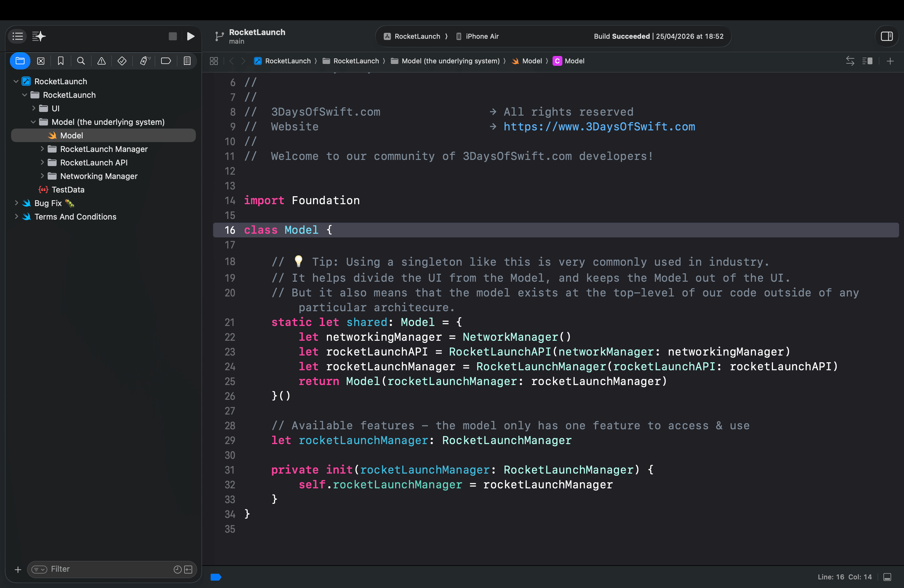Open the related items grid menu
Image resolution: width=904 pixels, height=588 pixels.
point(214,61)
